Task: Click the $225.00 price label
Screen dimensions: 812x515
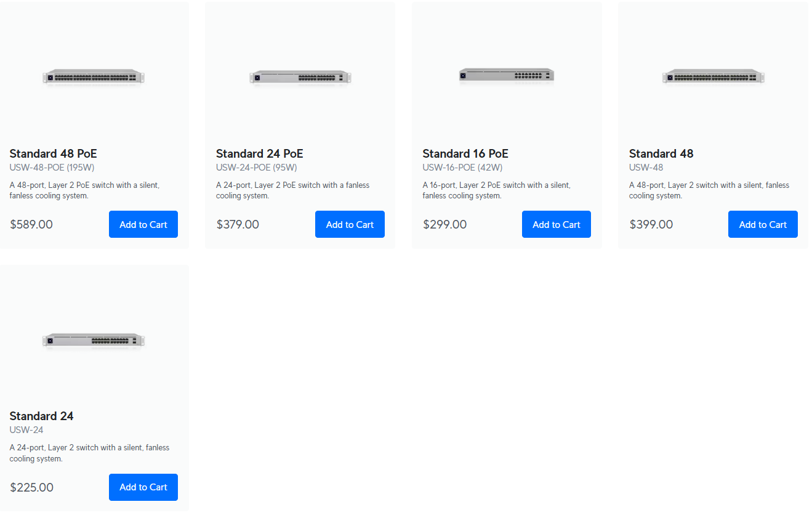Action: pos(32,487)
